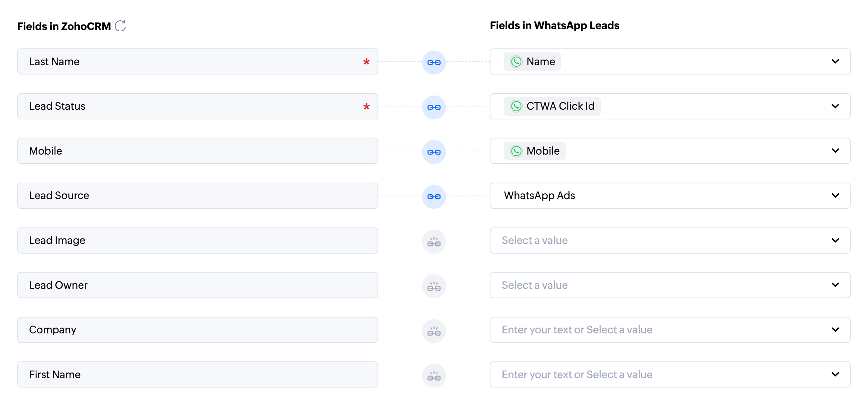Click the link icon for Mobile mapping
This screenshot has width=868, height=401.
[434, 152]
